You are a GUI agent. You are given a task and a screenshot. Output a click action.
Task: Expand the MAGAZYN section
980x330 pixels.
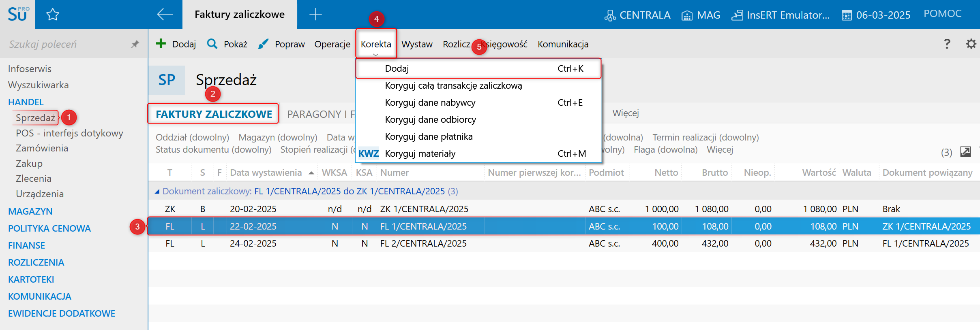tap(30, 211)
